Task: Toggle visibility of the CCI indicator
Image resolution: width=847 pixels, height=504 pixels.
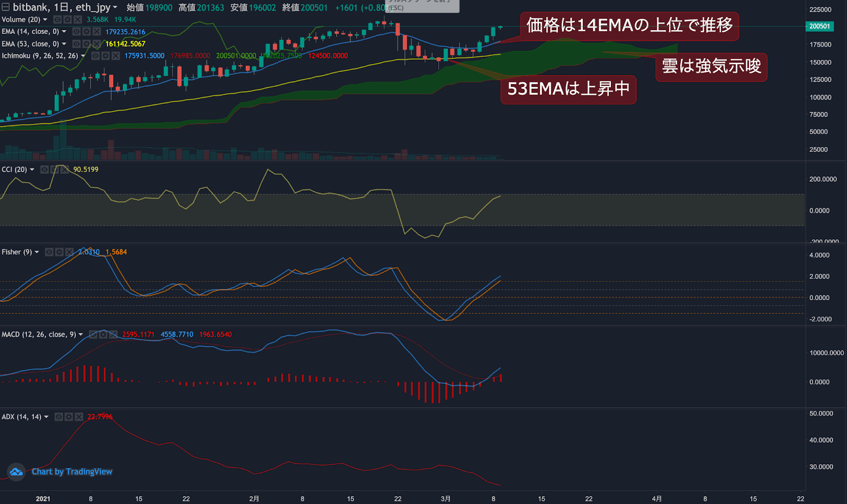Action: click(44, 169)
